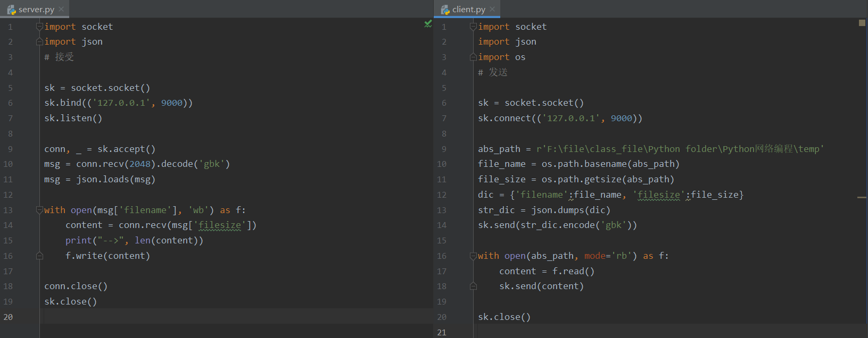This screenshot has width=868, height=338.
Task: Switch to the server.py editor tab
Action: (35, 9)
